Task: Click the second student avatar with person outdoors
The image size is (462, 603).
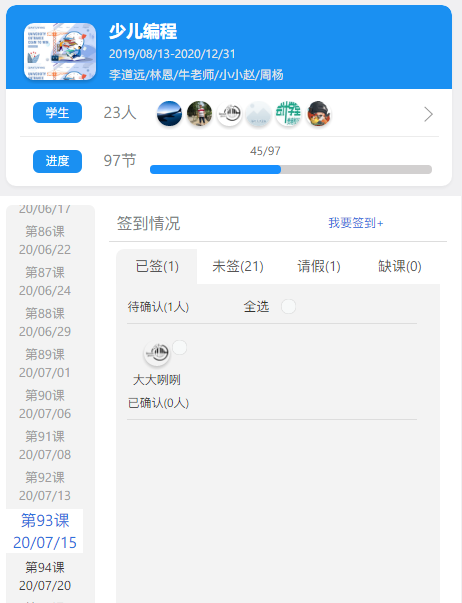Action: point(199,114)
